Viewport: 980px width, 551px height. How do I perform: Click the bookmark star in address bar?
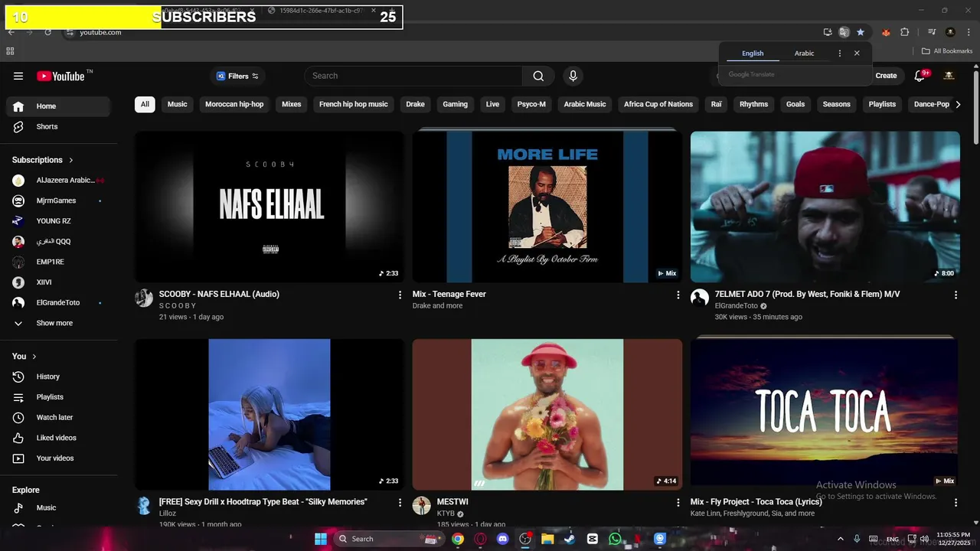(x=861, y=32)
